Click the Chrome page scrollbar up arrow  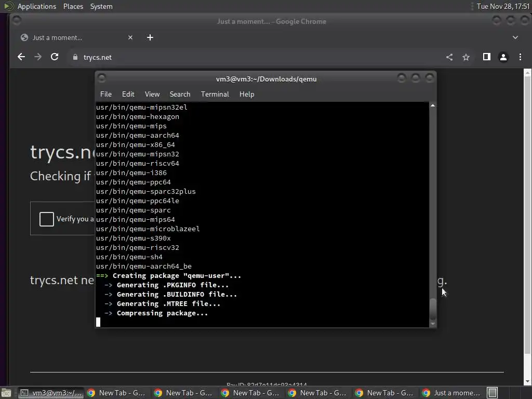pyautogui.click(x=527, y=72)
